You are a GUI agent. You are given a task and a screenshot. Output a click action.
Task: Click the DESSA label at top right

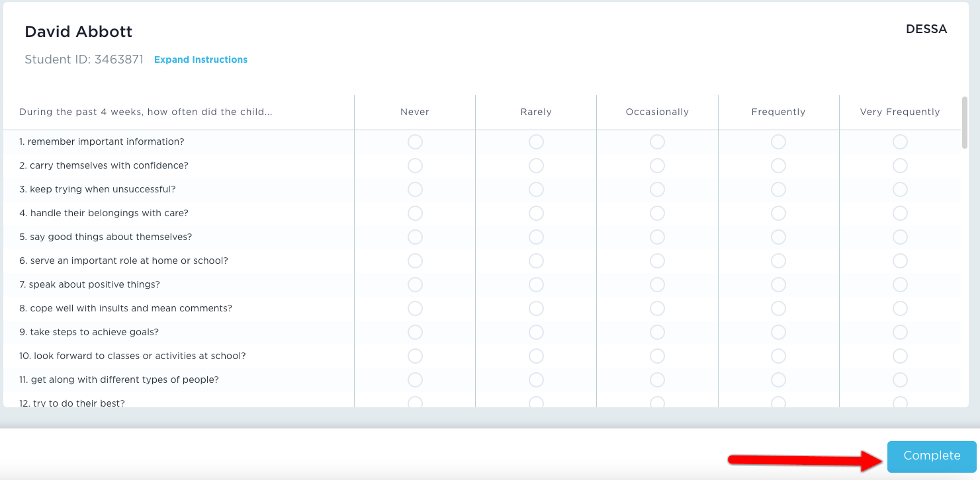(926, 29)
